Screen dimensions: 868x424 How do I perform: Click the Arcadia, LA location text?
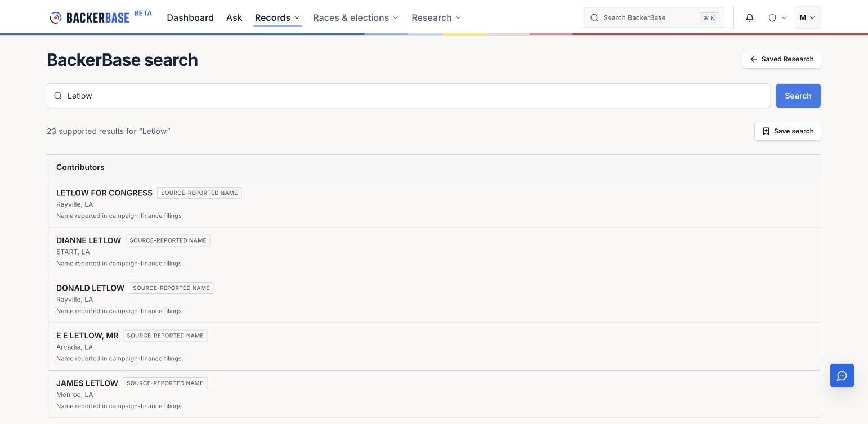pos(75,347)
